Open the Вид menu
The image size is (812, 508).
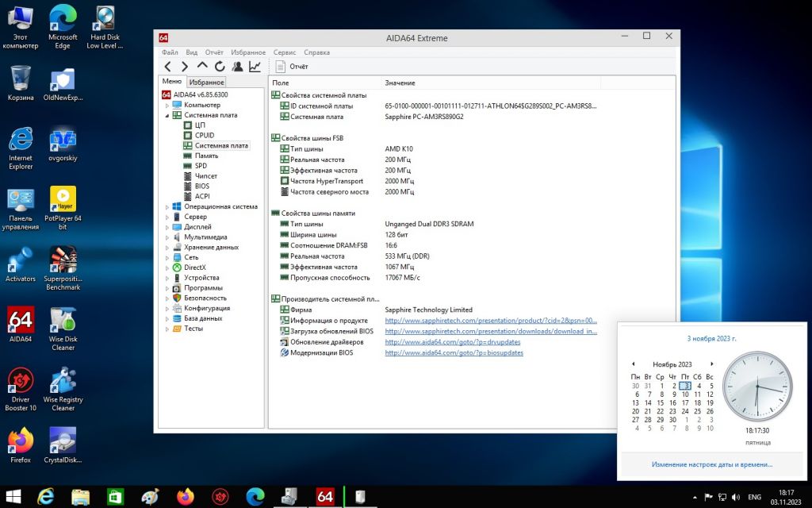[x=192, y=52]
